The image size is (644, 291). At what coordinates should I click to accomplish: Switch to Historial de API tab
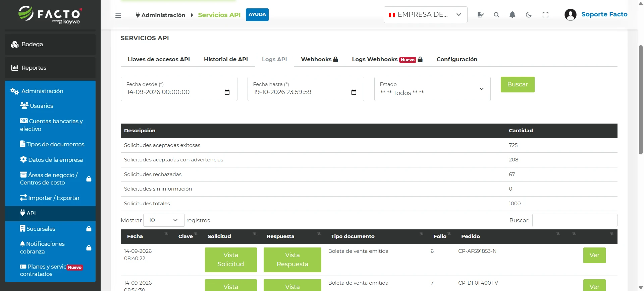[226, 59]
